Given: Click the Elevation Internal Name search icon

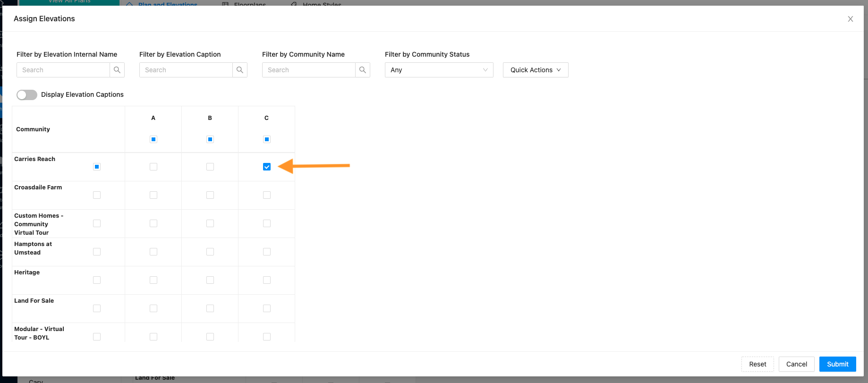Looking at the screenshot, I should click(117, 70).
